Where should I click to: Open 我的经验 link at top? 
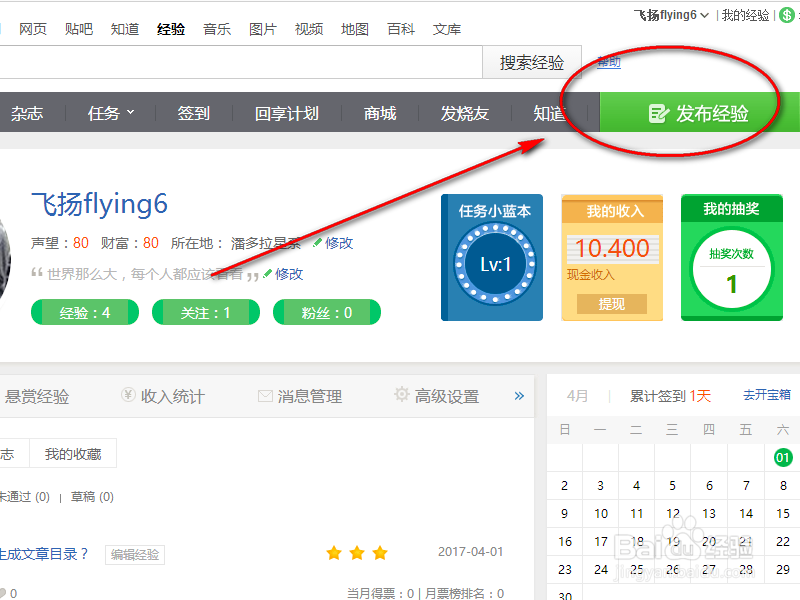coord(745,15)
